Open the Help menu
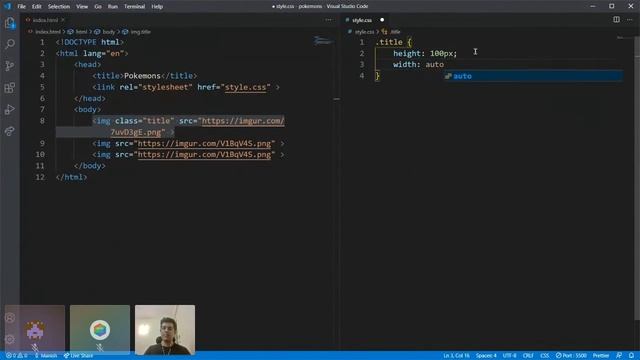This screenshot has height=360, width=640. (157, 7)
